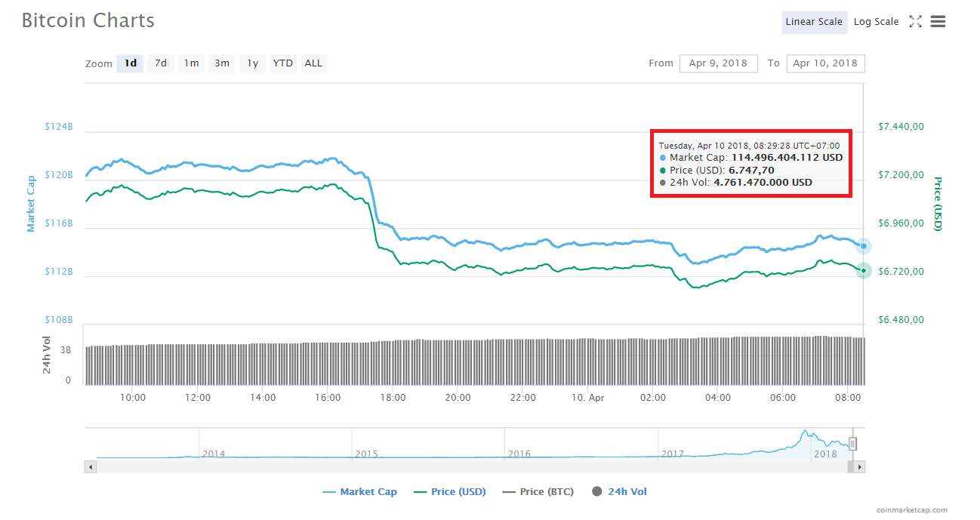The width and height of the screenshot is (980, 520).
Task: Set zoom to 1m
Action: point(191,63)
